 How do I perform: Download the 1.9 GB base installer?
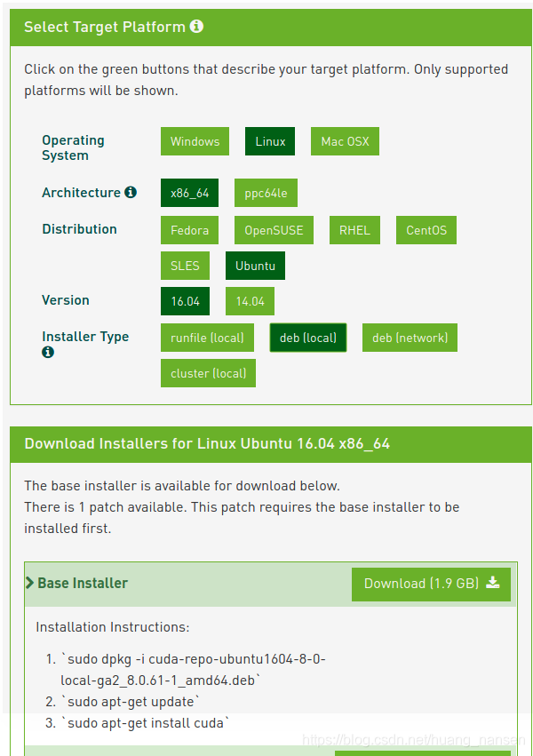pyautogui.click(x=431, y=584)
